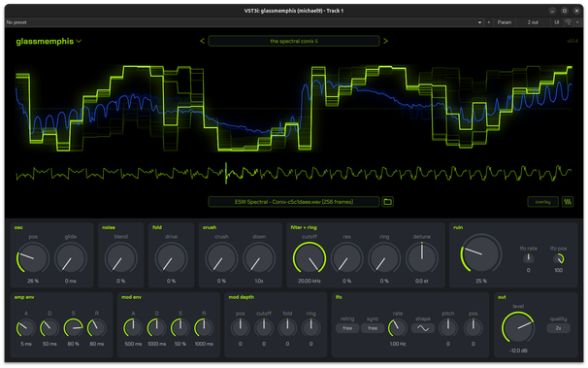The width and height of the screenshot is (588, 368).
Task: Click the osc glide knob
Action: click(71, 258)
